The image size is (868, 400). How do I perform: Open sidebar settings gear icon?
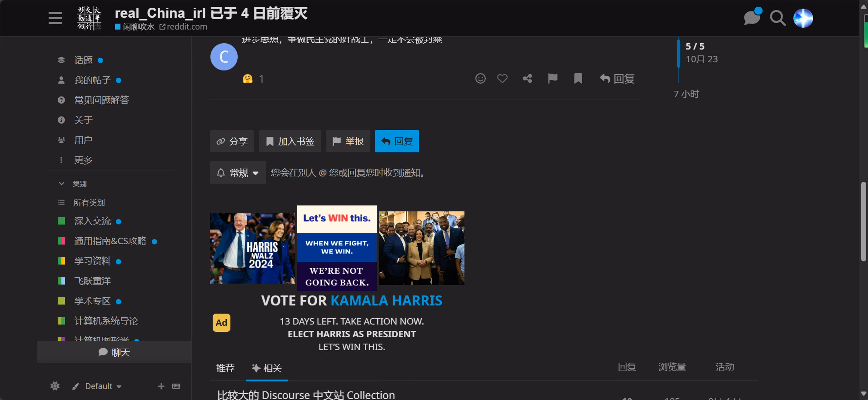pos(55,386)
